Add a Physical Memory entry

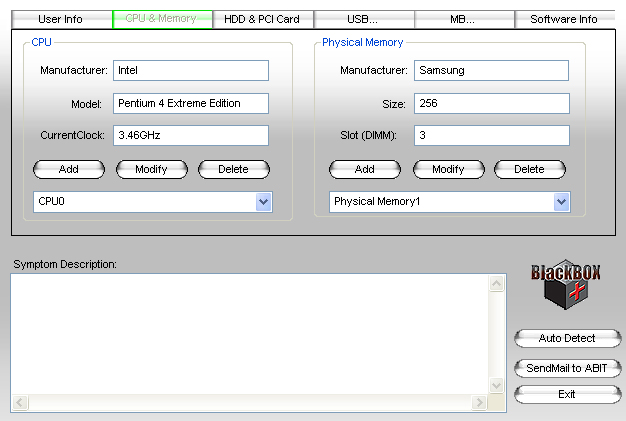point(365,169)
